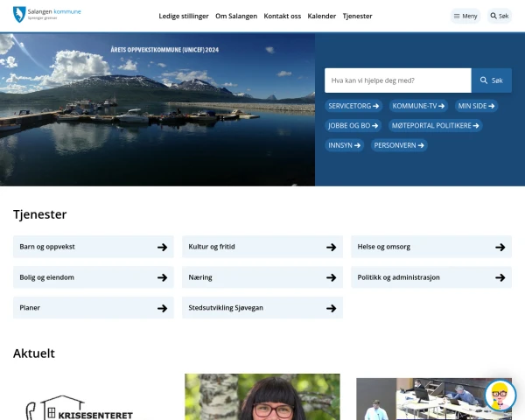The image size is (525, 420).
Task: Open Ledige stillinger in the top navigation
Action: pyautogui.click(x=183, y=16)
